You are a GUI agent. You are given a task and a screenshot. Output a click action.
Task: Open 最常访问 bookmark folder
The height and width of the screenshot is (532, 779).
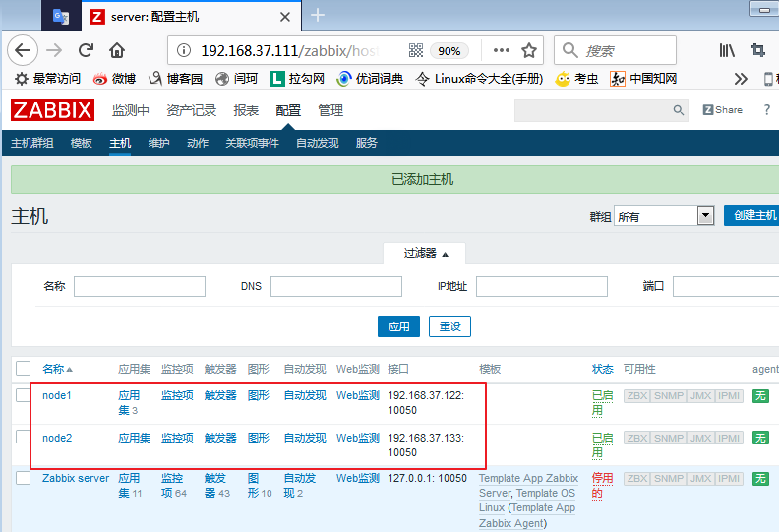pyautogui.click(x=47, y=79)
